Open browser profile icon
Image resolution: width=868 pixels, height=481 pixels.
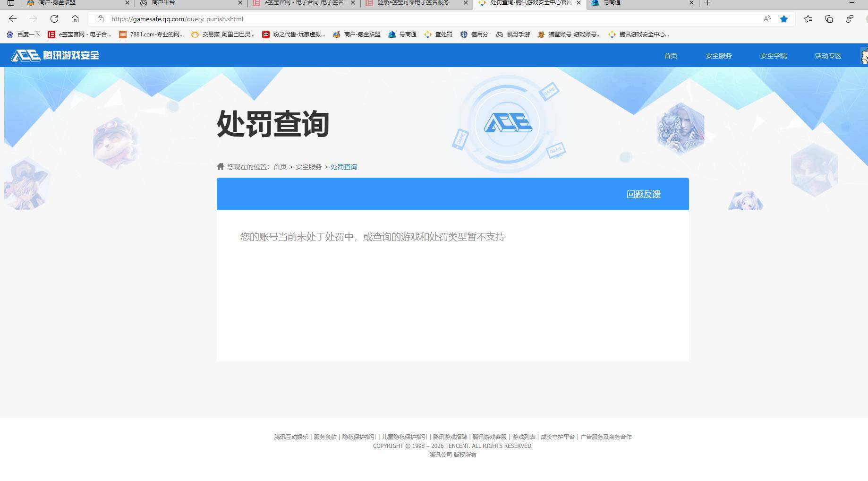(x=850, y=19)
